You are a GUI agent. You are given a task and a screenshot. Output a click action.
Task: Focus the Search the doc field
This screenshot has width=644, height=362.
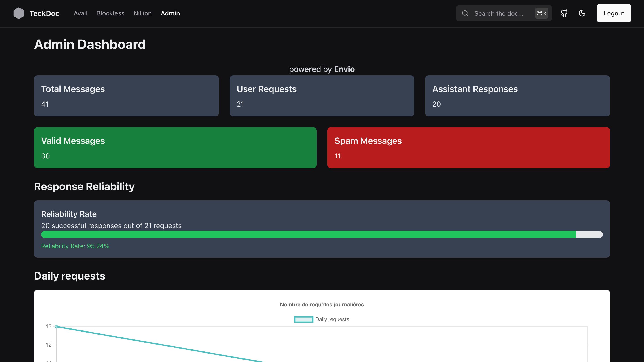coord(504,13)
